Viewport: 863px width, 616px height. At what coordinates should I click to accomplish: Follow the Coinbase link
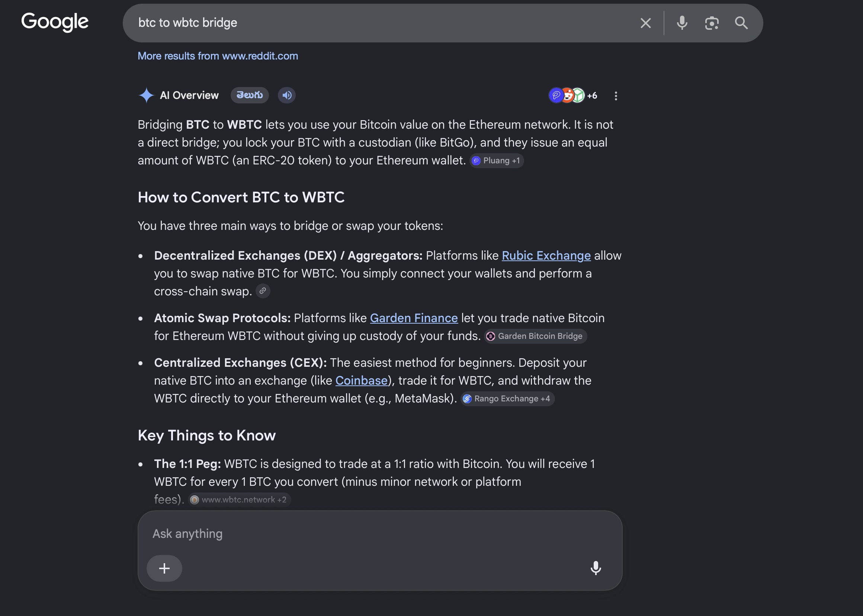pos(361,381)
